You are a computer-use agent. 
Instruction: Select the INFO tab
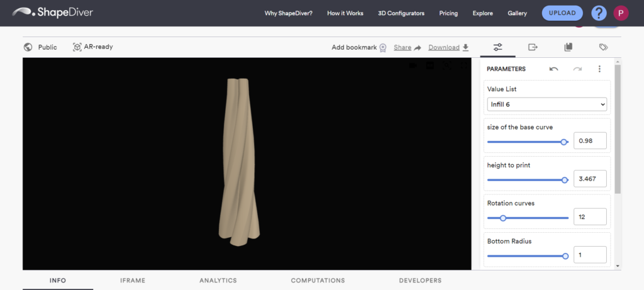tap(58, 281)
